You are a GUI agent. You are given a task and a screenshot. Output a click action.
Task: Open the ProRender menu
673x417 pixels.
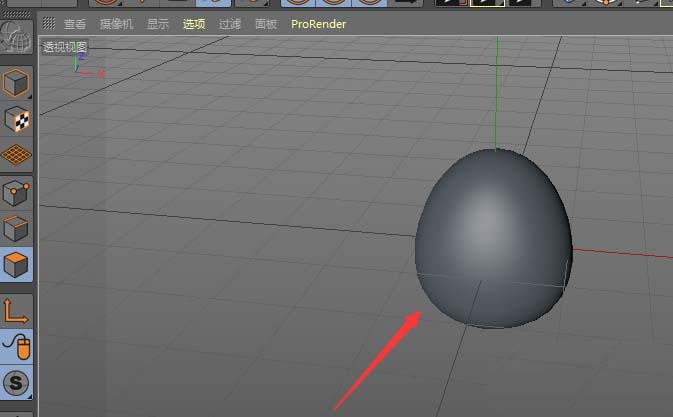click(x=318, y=24)
